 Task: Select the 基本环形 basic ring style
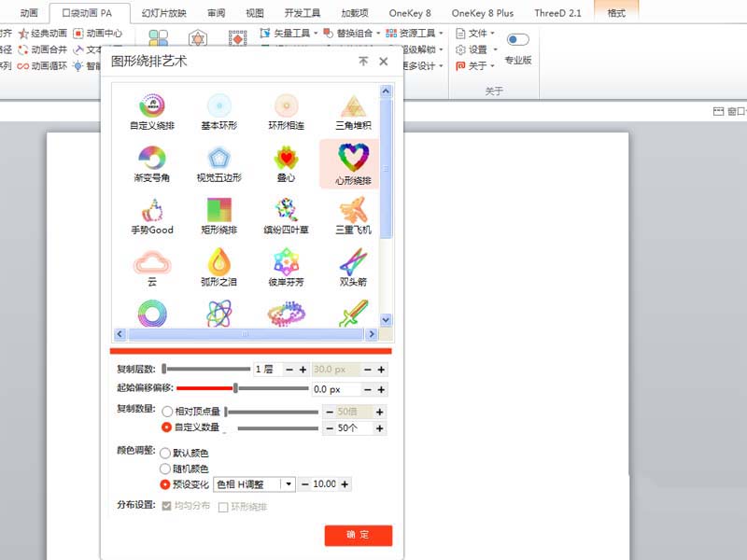pyautogui.click(x=218, y=107)
